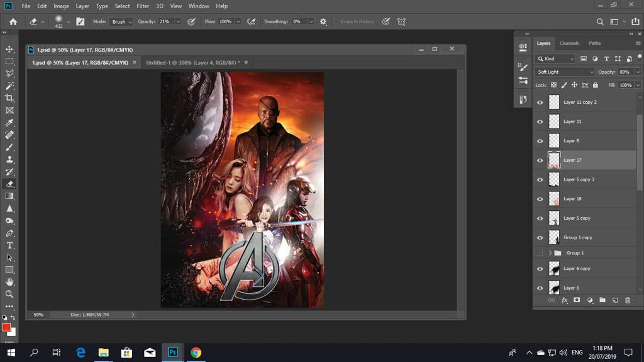Switch to the Channels tab
The height and width of the screenshot is (362, 644).
pyautogui.click(x=569, y=43)
